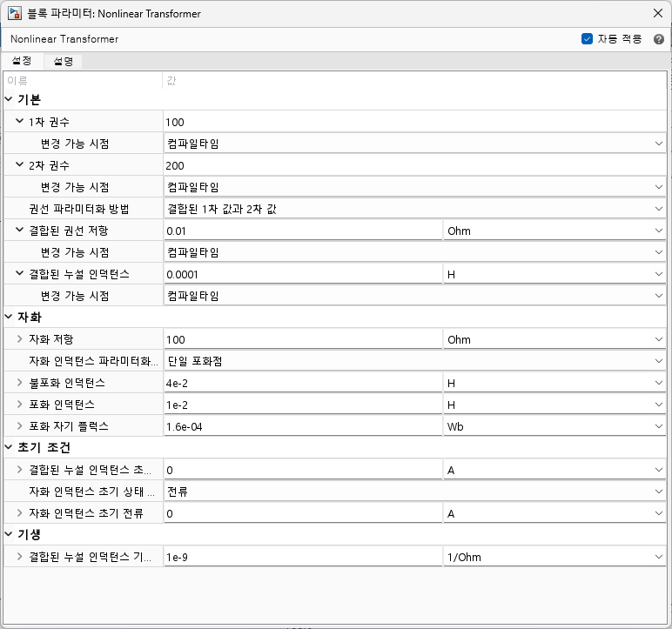Click the 자화 저항 value field 100

(303, 340)
